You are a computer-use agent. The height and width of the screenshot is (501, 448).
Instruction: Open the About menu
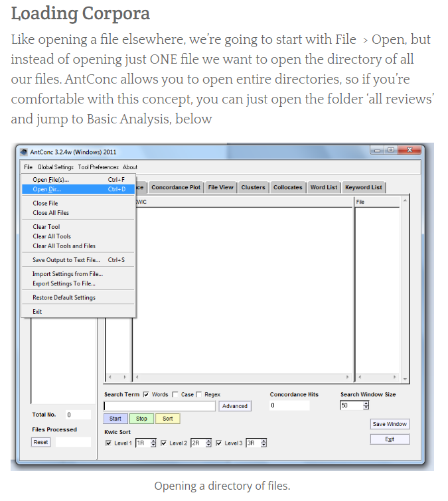(x=129, y=167)
